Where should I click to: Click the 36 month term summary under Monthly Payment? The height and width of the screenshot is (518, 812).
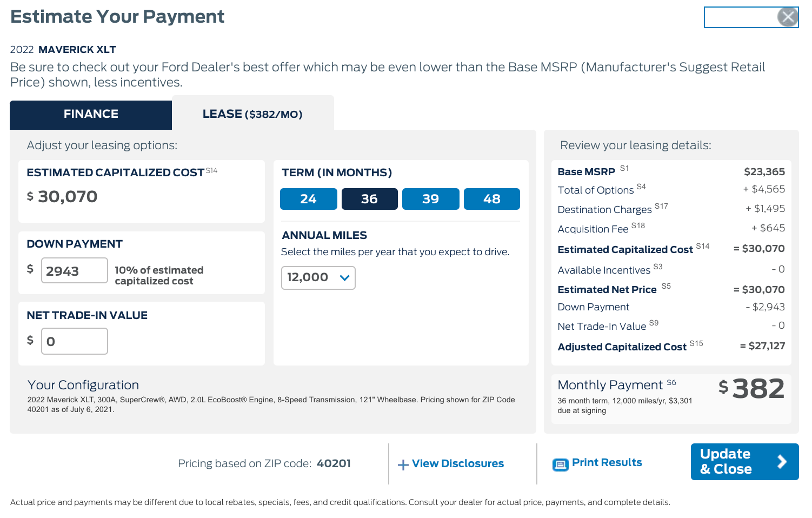pos(624,406)
